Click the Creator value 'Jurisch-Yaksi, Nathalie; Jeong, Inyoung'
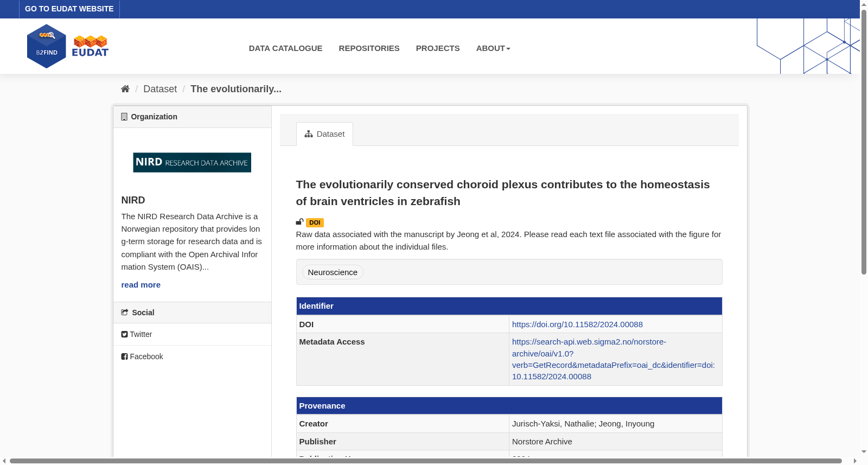The width and height of the screenshot is (868, 465). [x=583, y=424]
